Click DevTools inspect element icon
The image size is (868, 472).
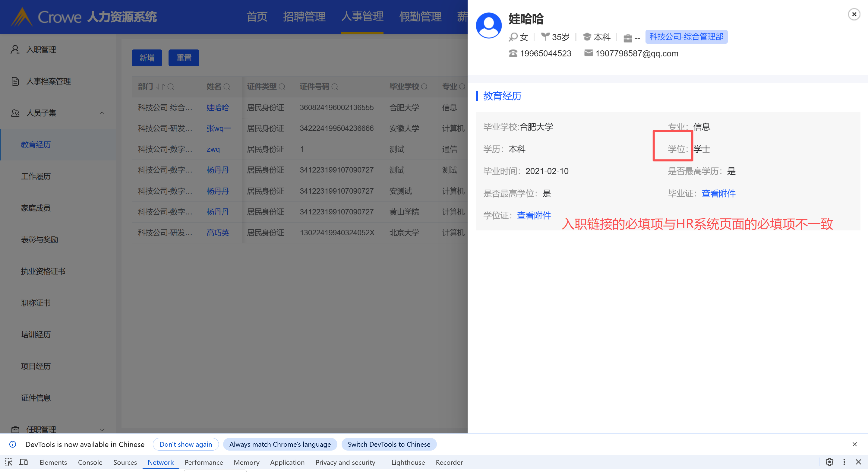[9, 462]
